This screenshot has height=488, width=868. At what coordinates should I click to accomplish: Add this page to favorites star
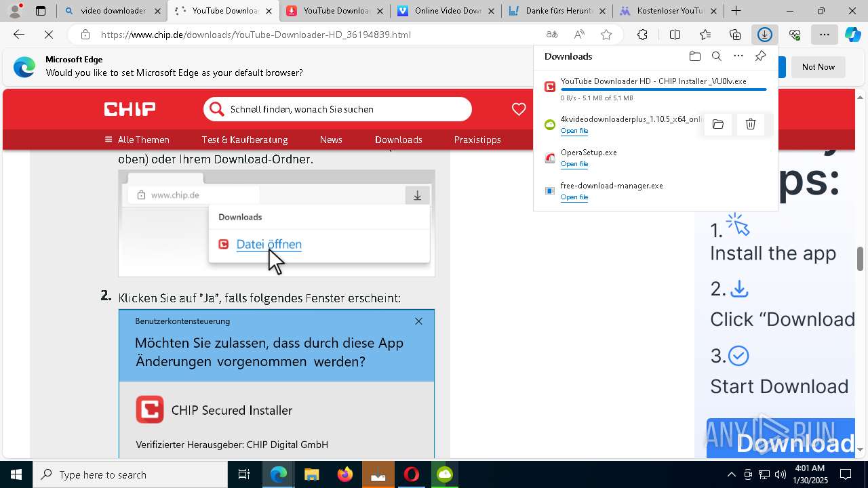click(606, 35)
